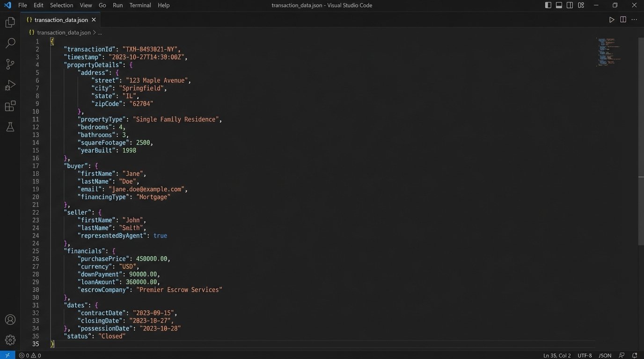Open Source Control panel
644x359 pixels.
click(x=10, y=64)
